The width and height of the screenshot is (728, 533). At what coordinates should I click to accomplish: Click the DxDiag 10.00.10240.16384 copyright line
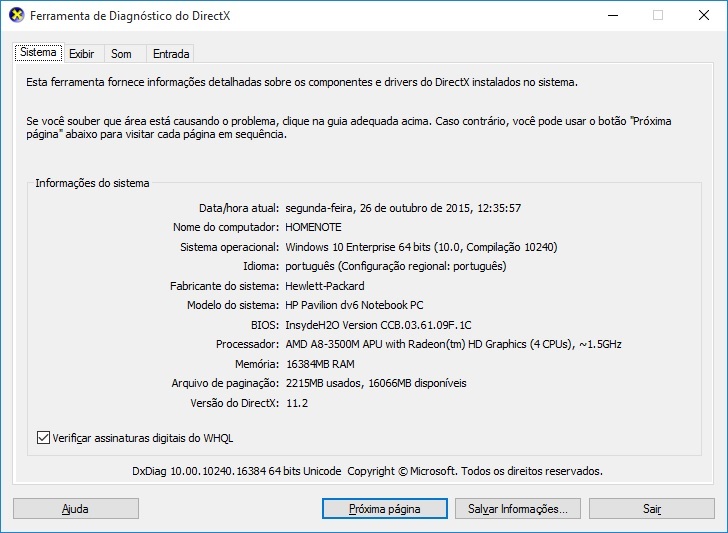[367, 471]
